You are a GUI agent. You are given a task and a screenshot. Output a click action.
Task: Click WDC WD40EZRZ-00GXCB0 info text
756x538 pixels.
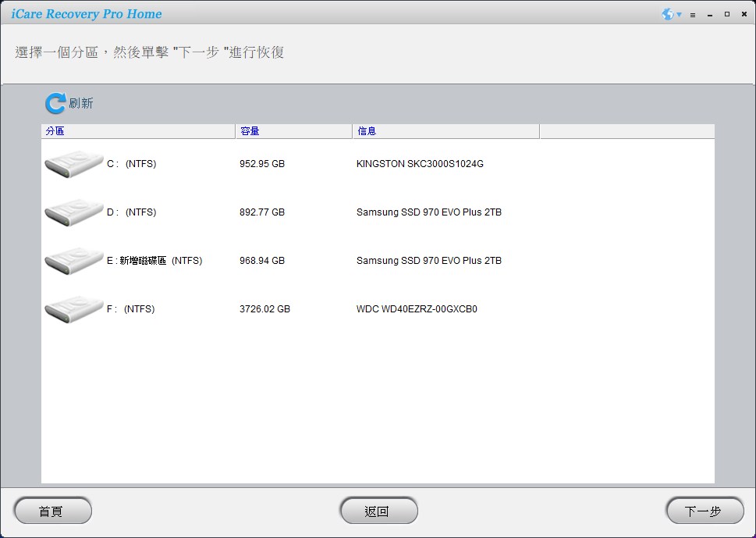click(x=417, y=309)
